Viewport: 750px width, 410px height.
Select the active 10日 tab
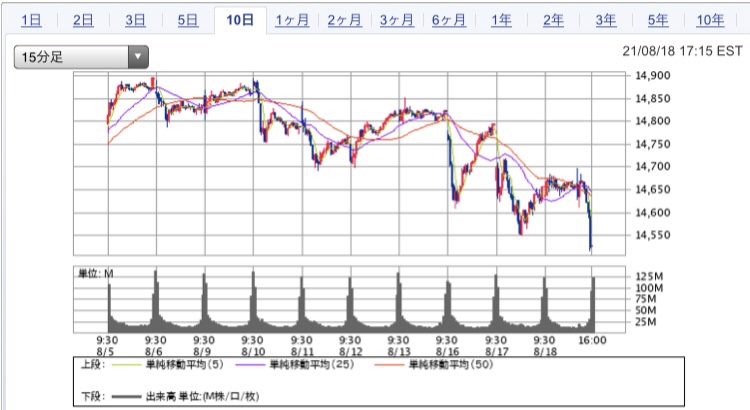(240, 20)
